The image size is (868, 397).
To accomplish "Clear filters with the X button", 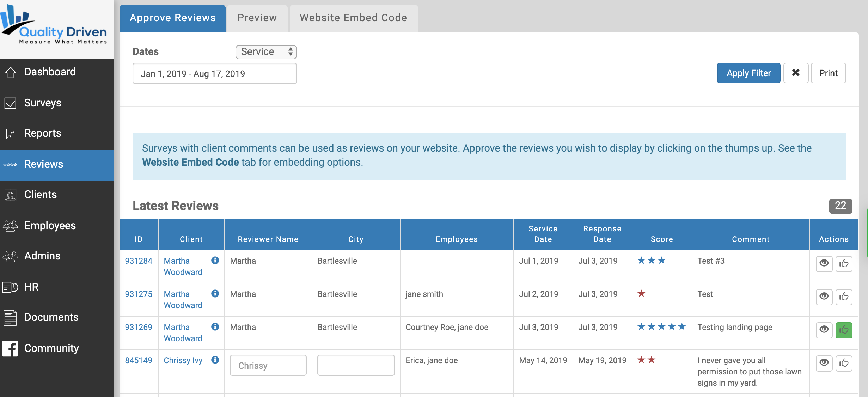I will click(x=796, y=73).
